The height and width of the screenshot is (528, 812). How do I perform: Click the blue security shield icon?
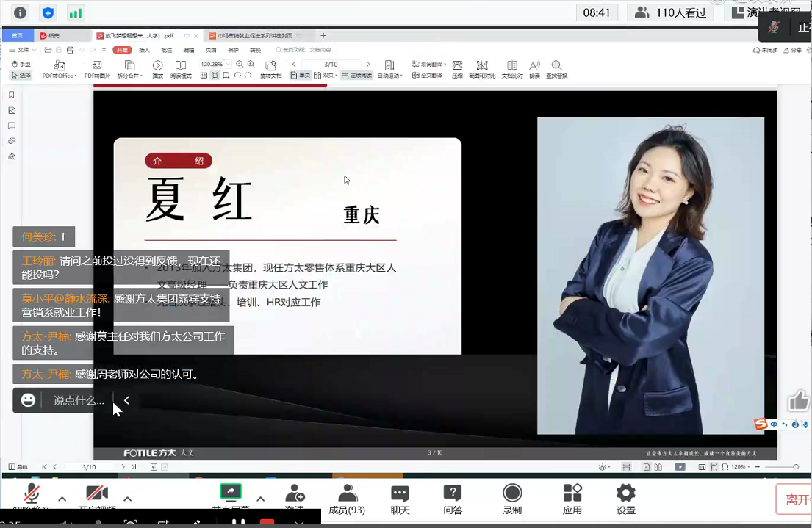tap(48, 12)
